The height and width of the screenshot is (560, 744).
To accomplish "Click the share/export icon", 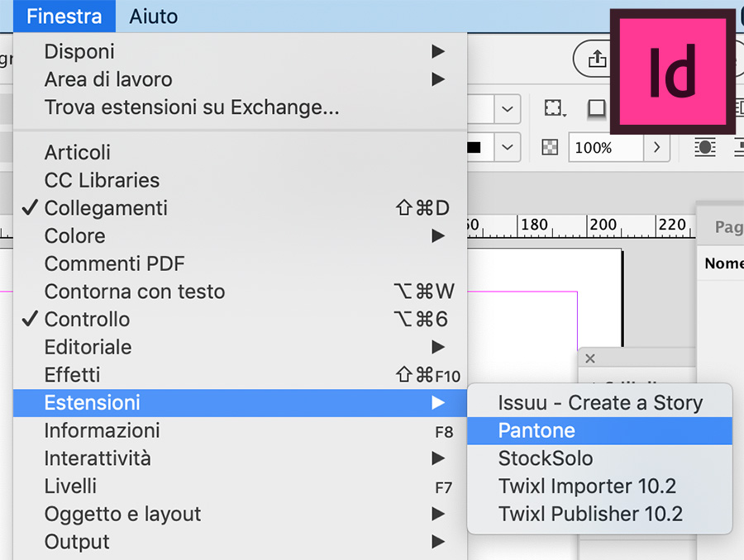I will (x=597, y=59).
